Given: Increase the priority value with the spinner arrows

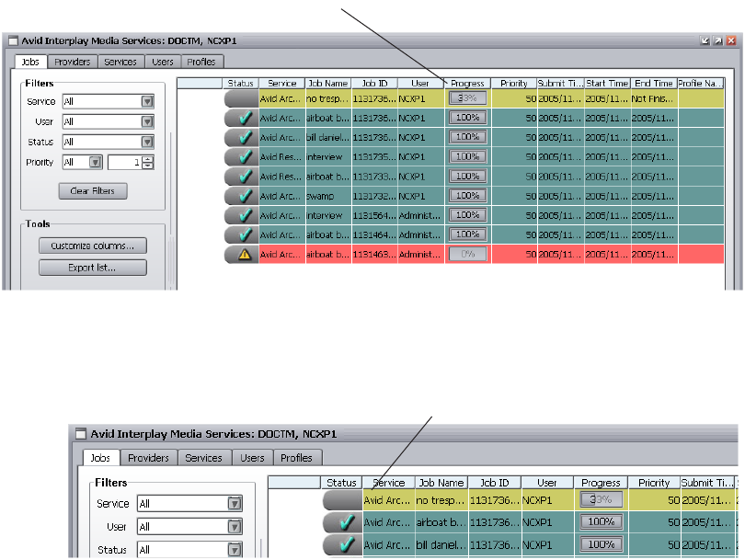Looking at the screenshot, I should 148,159.
